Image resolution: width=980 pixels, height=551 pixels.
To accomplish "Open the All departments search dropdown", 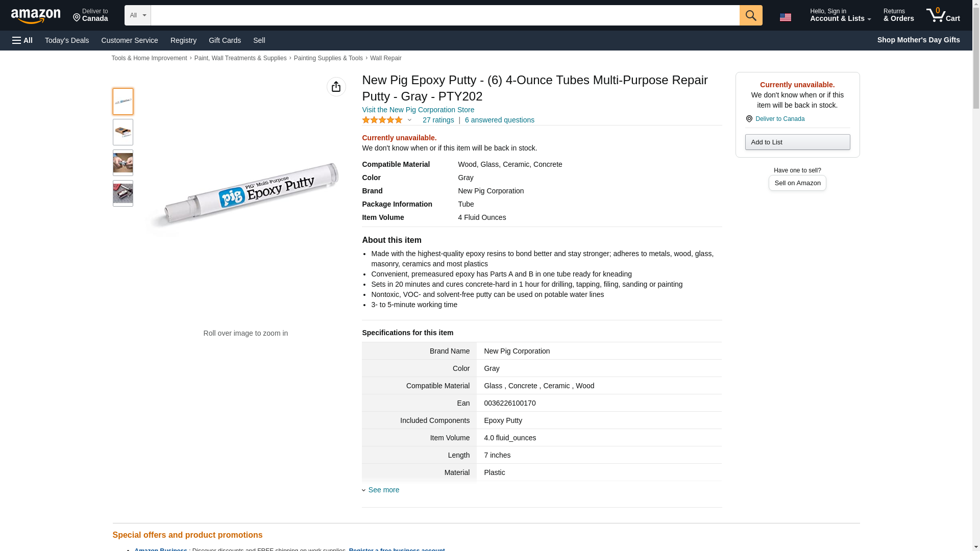I will [x=137, y=15].
